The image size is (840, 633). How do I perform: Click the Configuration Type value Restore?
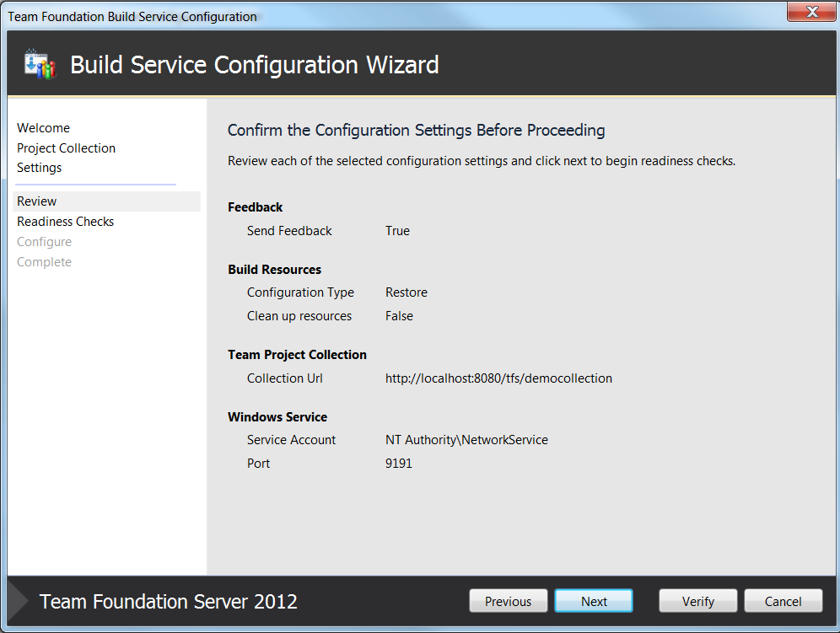(406, 292)
